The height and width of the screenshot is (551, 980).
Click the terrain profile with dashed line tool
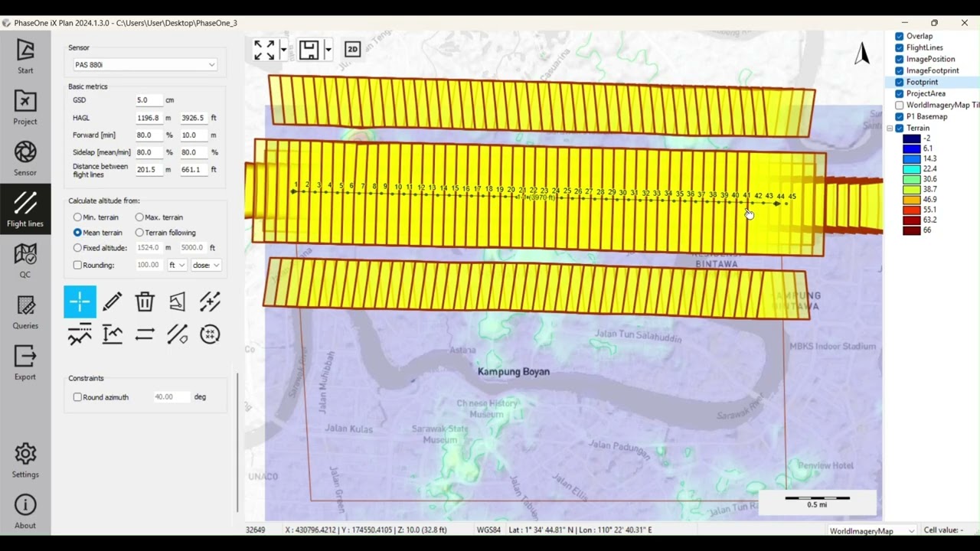[x=80, y=334]
